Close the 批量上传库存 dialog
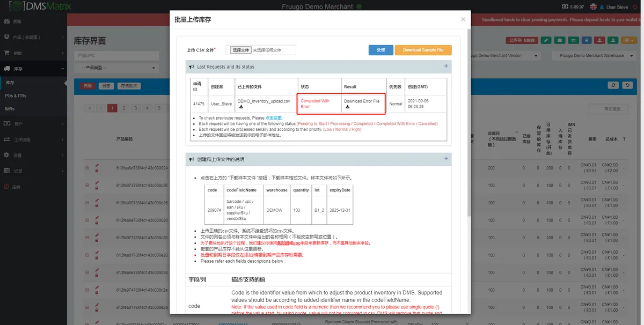The width and height of the screenshot is (644, 325). 463,19
